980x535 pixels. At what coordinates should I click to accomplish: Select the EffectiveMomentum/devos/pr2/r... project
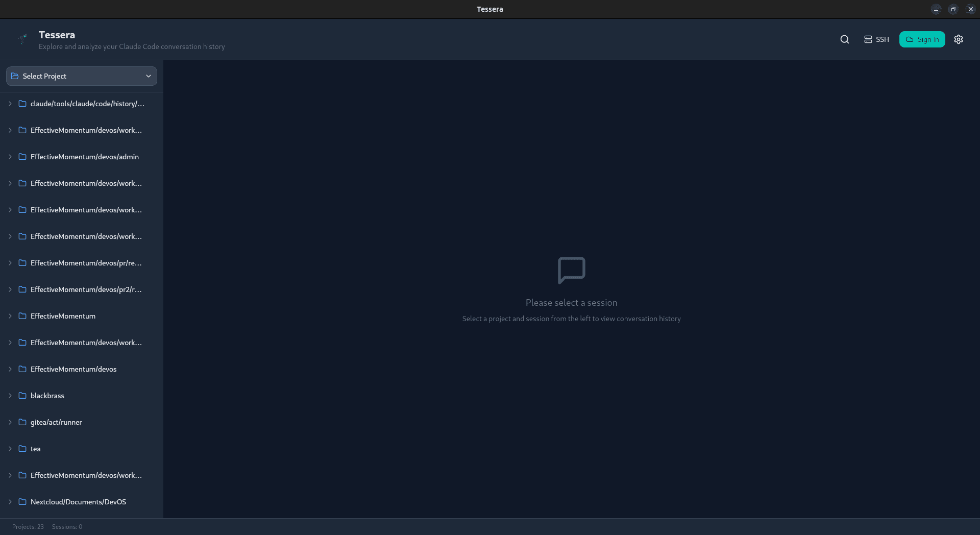pos(82,289)
